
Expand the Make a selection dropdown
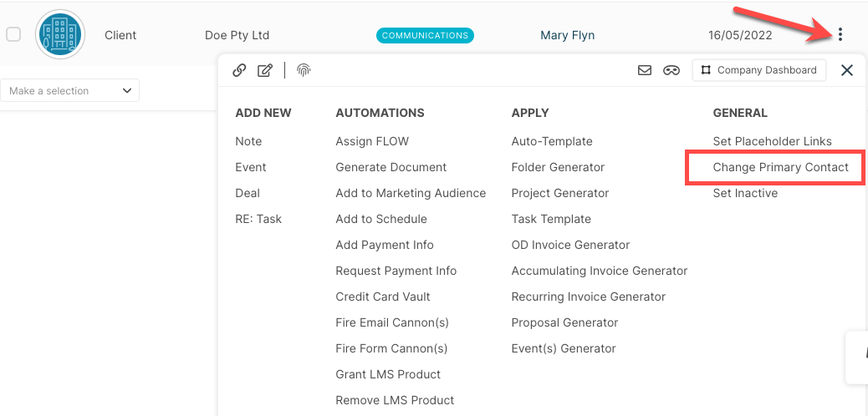tap(69, 91)
